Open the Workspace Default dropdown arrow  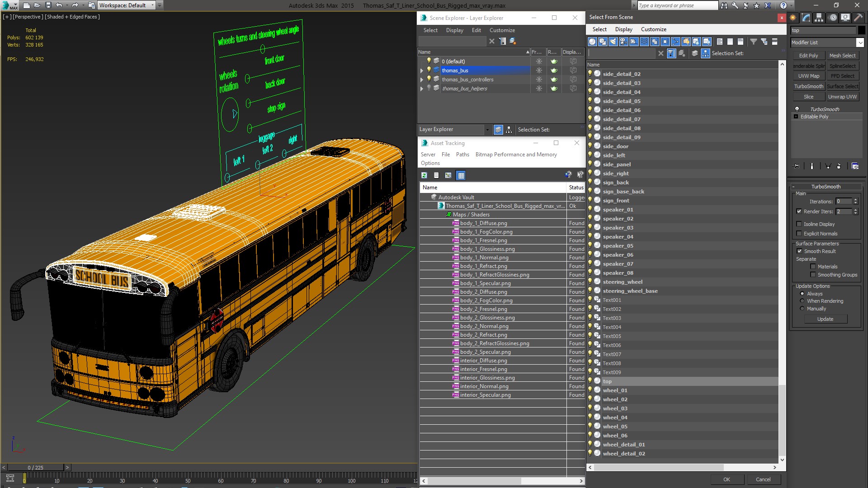click(x=152, y=5)
